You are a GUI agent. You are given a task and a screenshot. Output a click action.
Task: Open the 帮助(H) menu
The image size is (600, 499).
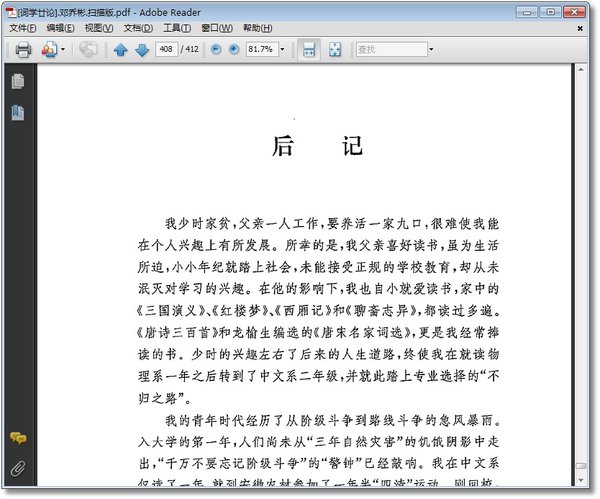pos(258,28)
